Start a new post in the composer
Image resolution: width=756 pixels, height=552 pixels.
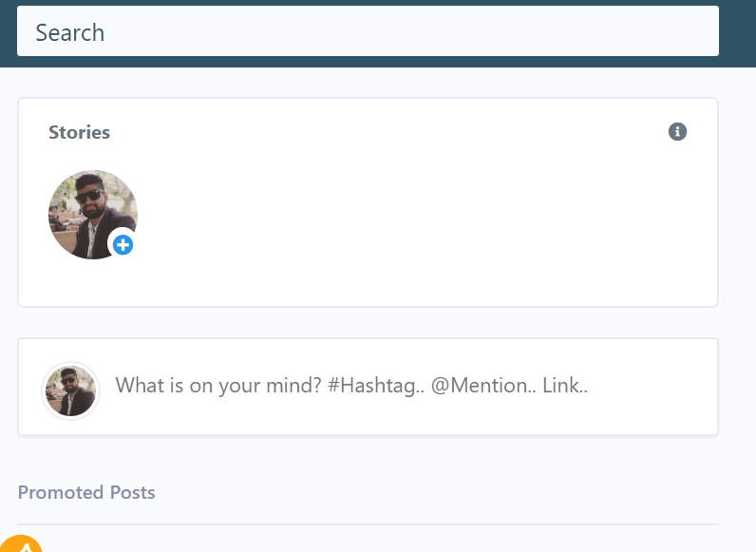(x=351, y=386)
